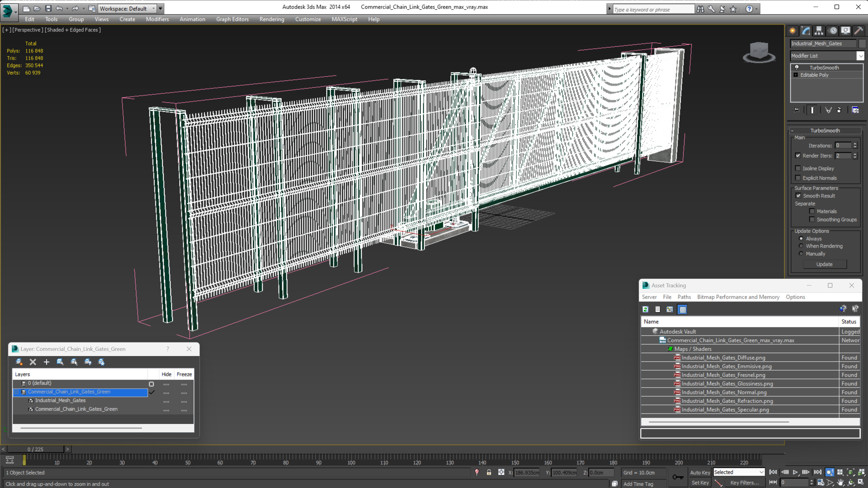
Task: Refresh the Asset Tracking list
Action: click(x=645, y=310)
